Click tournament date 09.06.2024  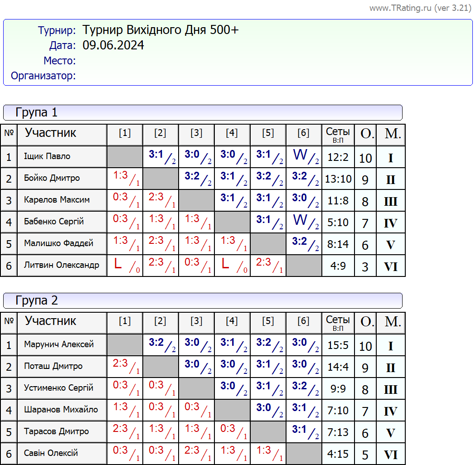pos(113,45)
